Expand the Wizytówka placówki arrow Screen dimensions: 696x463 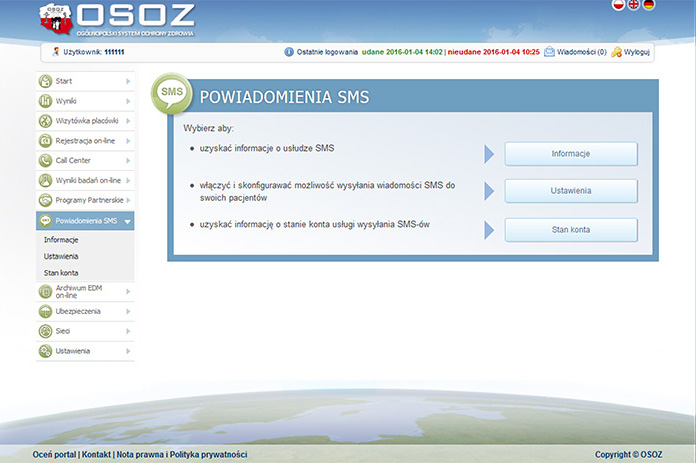pos(128,121)
